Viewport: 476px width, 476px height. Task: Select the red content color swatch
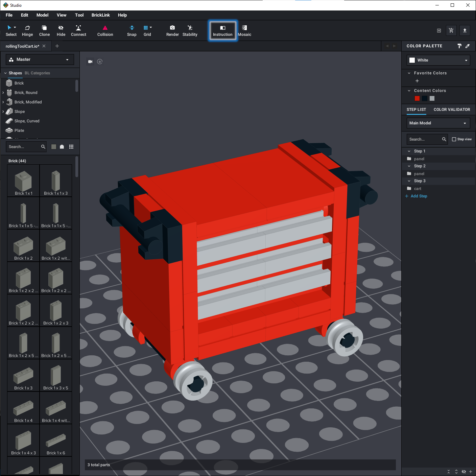tap(417, 98)
